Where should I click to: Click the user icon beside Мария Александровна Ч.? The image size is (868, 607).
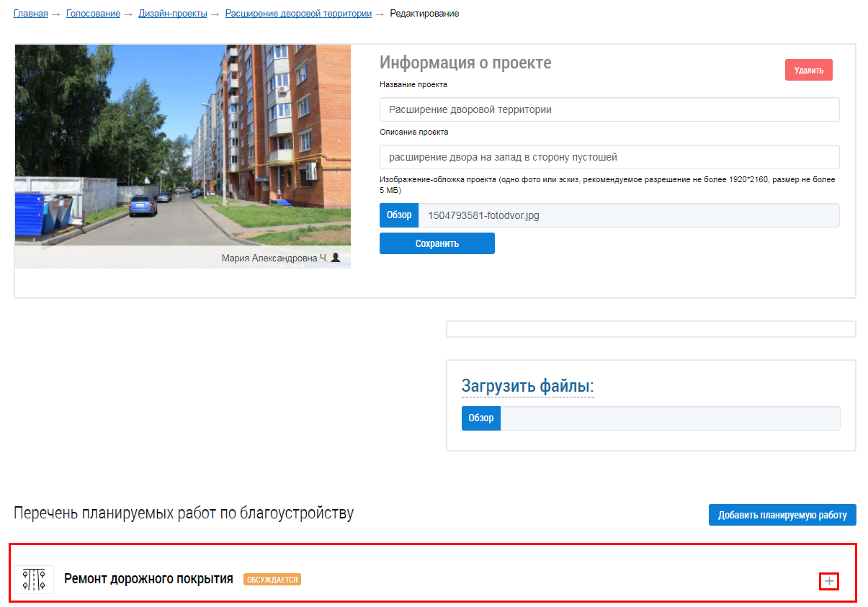click(335, 258)
